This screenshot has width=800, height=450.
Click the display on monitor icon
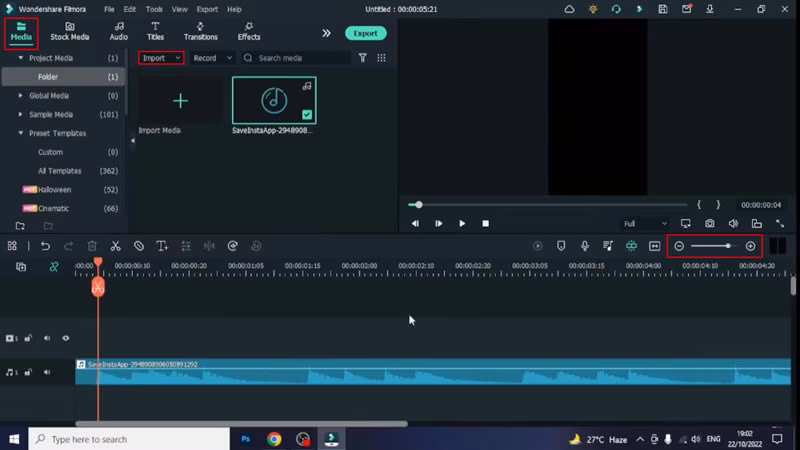(x=686, y=223)
